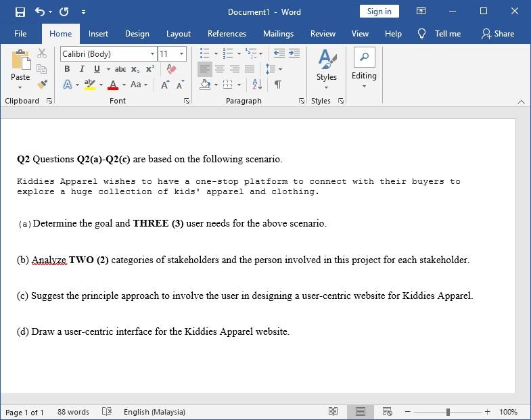This screenshot has width=531, height=420.
Task: Toggle superscript formatting
Action: [150, 69]
